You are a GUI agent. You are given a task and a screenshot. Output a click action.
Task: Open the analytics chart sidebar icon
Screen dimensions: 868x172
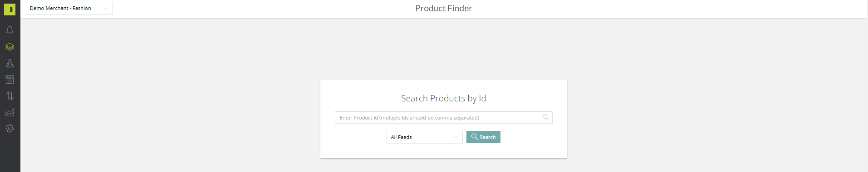pyautogui.click(x=10, y=112)
